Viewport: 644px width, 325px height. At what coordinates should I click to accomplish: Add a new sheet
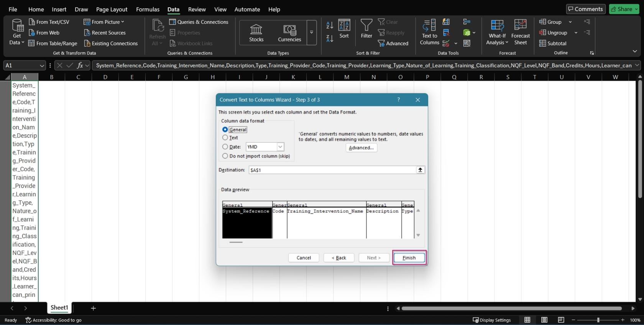(x=93, y=308)
